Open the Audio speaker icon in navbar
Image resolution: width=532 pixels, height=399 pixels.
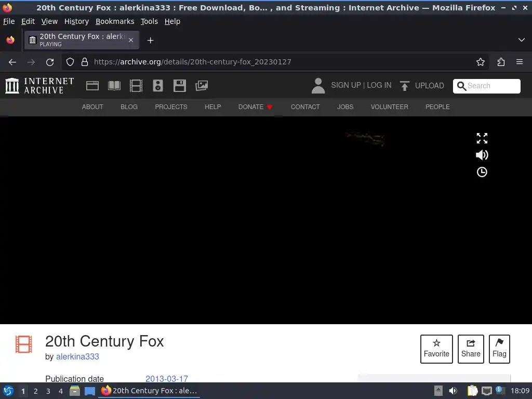pos(158,86)
